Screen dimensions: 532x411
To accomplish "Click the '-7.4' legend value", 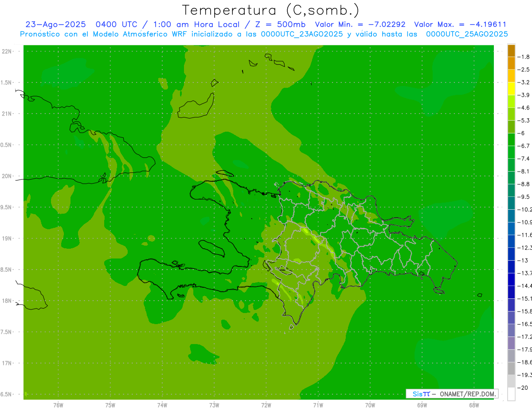I will click(x=524, y=158).
